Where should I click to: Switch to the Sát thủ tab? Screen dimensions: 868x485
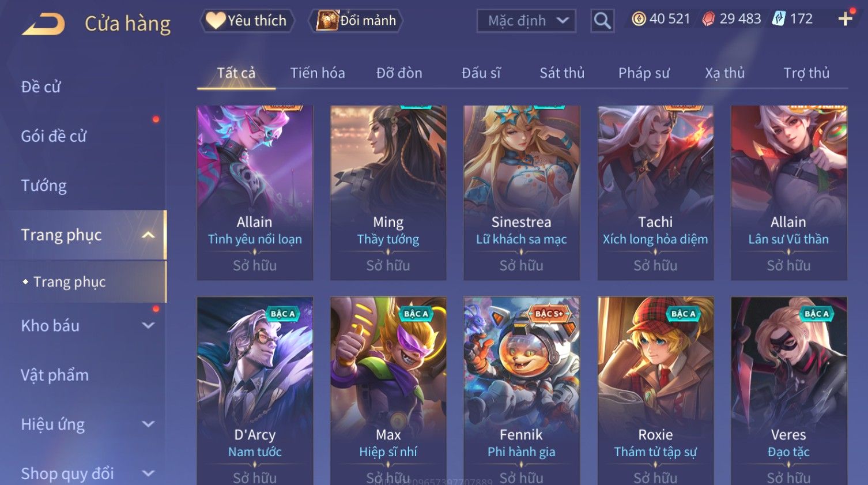562,73
